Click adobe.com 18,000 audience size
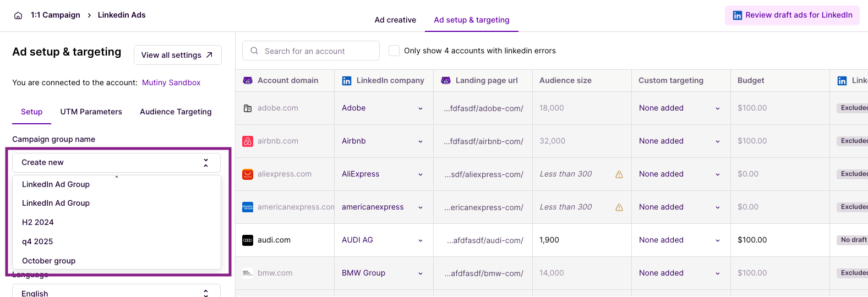 pyautogui.click(x=552, y=108)
